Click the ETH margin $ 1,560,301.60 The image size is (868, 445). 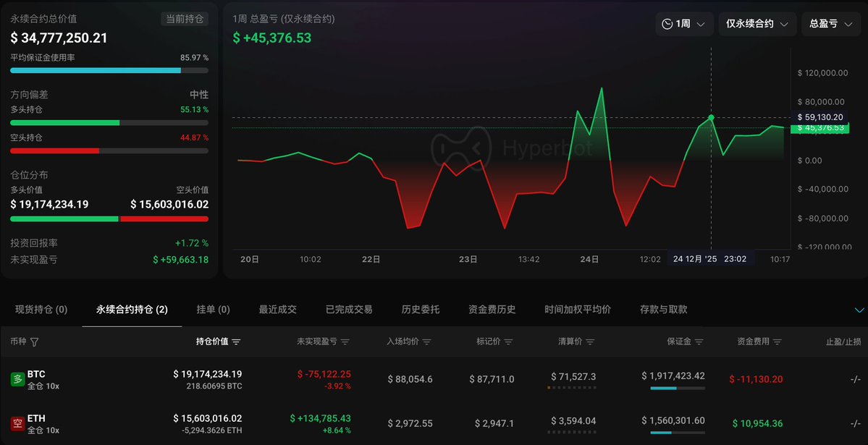(673, 420)
